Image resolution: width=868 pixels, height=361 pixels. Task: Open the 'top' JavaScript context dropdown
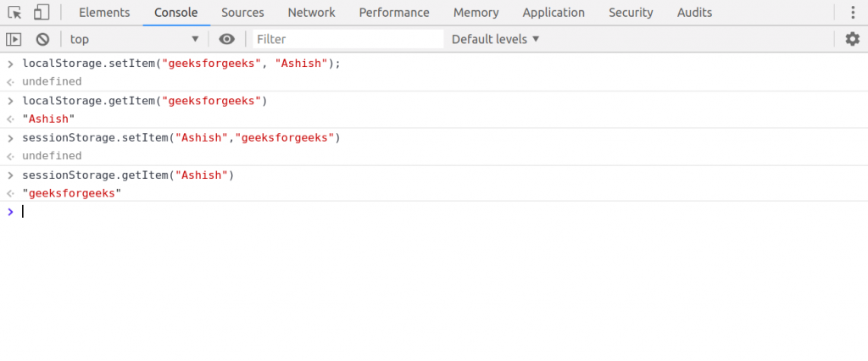click(x=134, y=39)
